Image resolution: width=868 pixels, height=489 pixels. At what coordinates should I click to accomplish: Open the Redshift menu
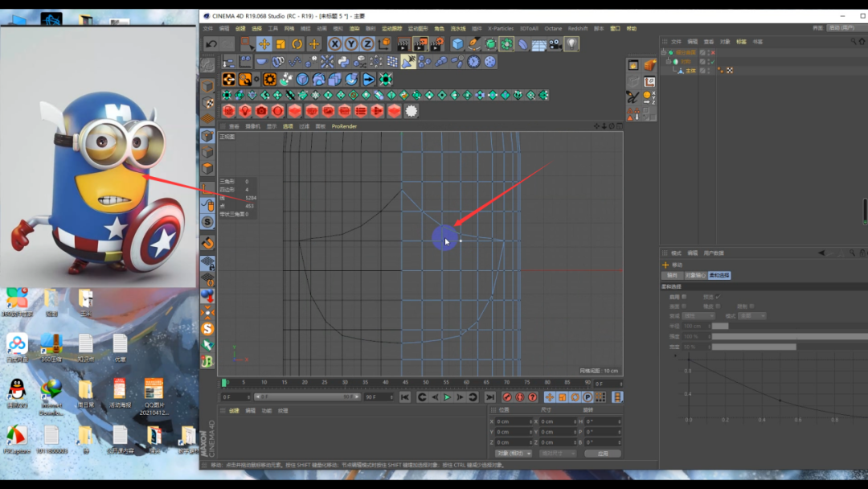[x=577, y=28]
